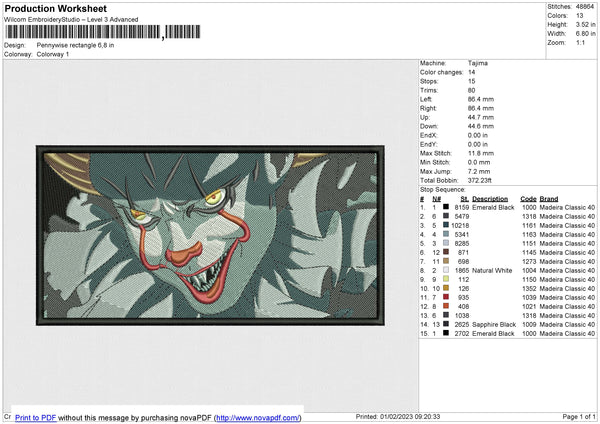Click the 'Code' column header
Image resolution: width=600 pixels, height=424 pixels.
(x=528, y=199)
